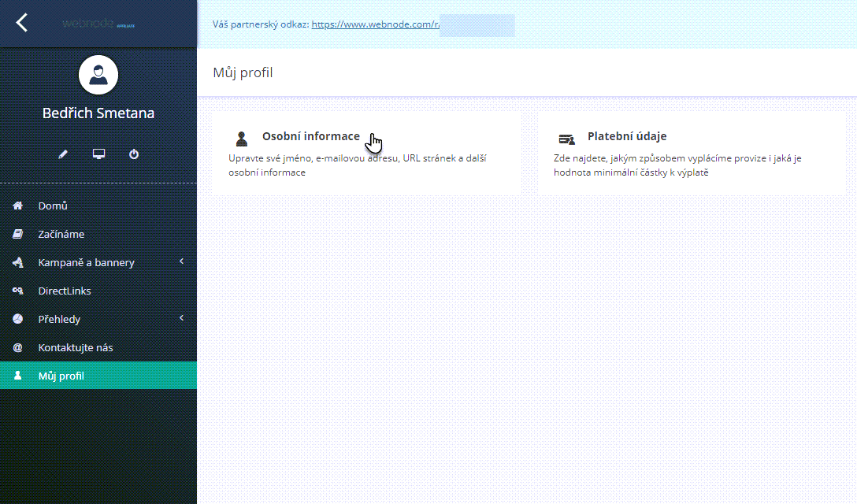
Task: Go to DirectLinks menu item
Action: 65,291
